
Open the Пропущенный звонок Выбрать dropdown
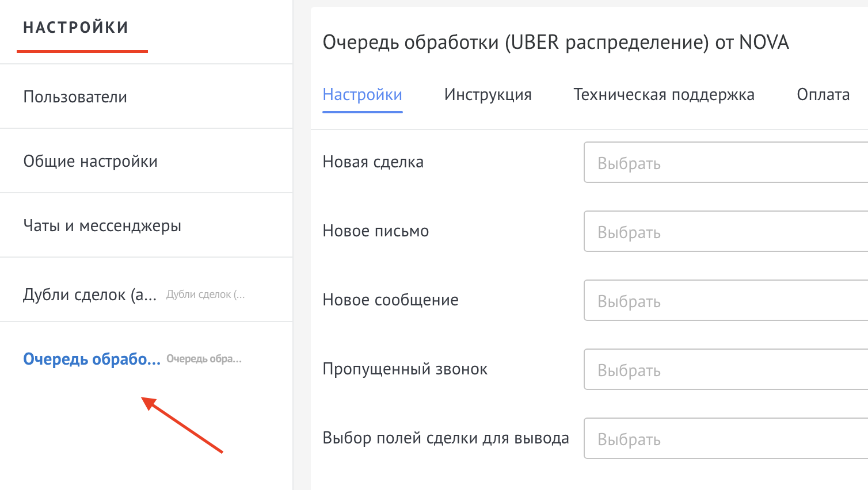pyautogui.click(x=725, y=370)
